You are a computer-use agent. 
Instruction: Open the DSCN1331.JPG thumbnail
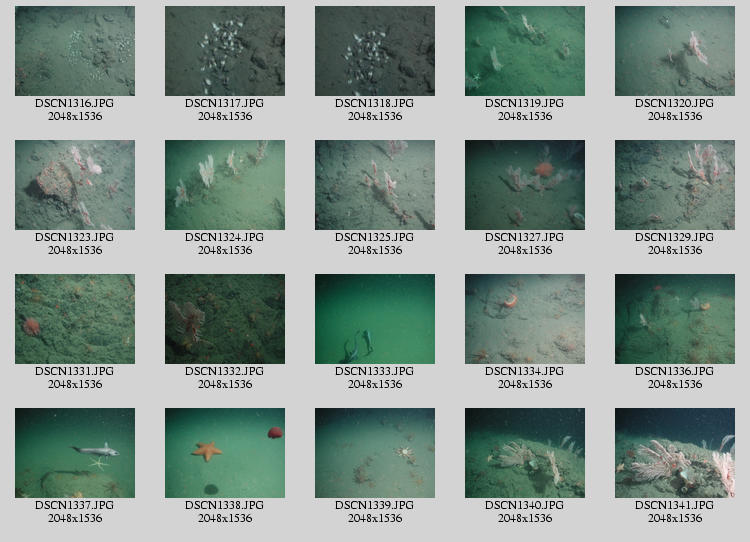tap(75, 319)
